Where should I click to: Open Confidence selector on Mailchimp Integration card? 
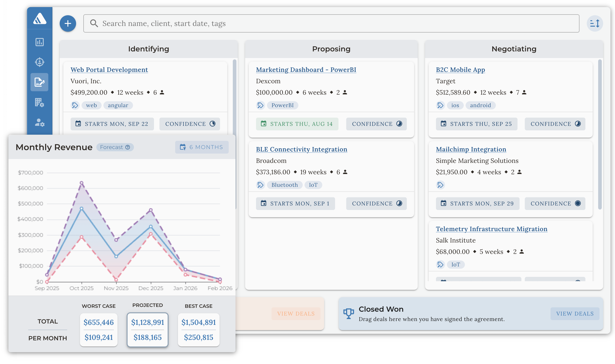(555, 204)
